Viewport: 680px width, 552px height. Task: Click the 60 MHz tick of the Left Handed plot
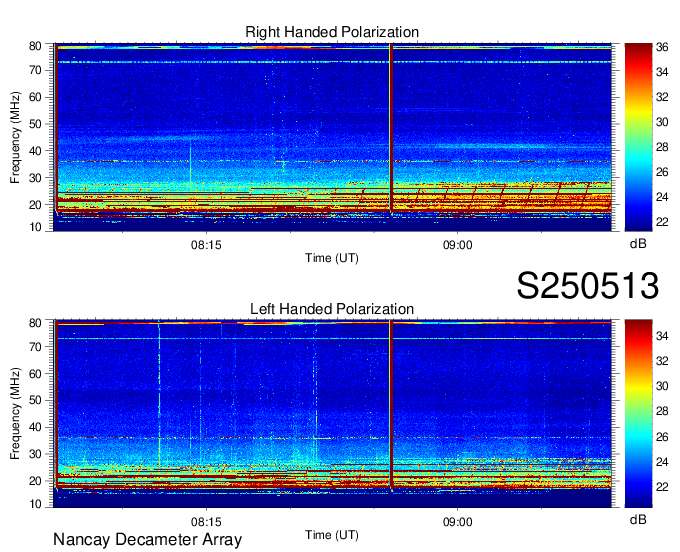click(x=35, y=374)
